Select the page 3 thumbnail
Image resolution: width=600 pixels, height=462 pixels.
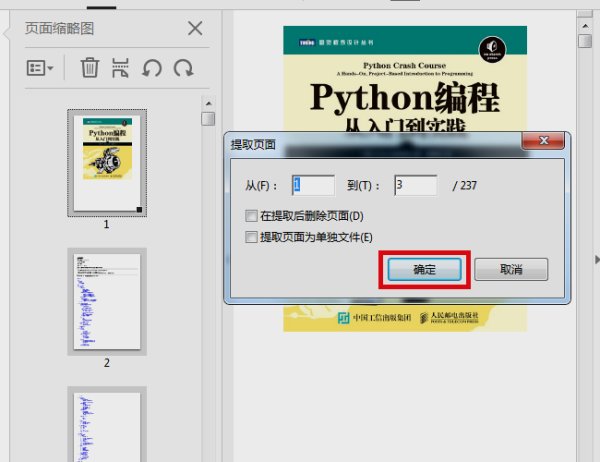coord(107,425)
